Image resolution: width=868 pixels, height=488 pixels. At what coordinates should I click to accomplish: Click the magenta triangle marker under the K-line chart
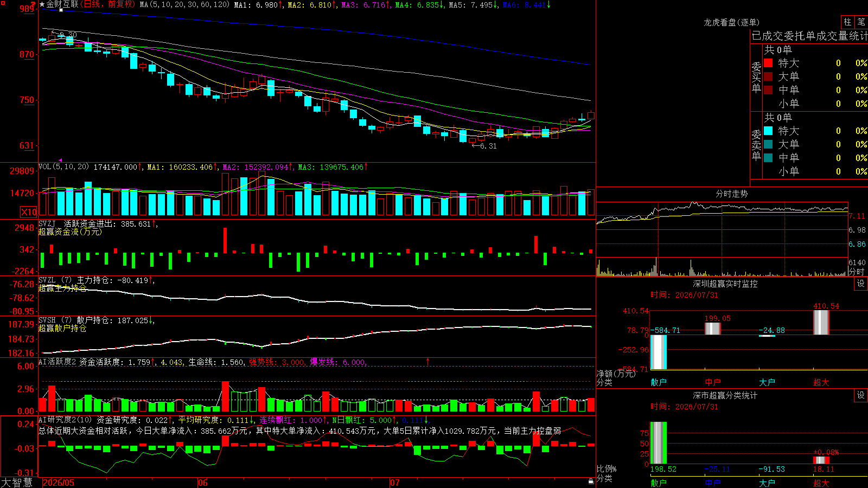point(60,160)
